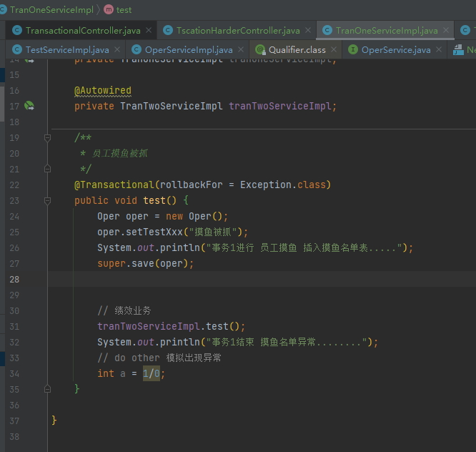Click TranOneServiceImpl in the breadcrumb
Viewport: 476px width, 452px height.
(x=51, y=10)
